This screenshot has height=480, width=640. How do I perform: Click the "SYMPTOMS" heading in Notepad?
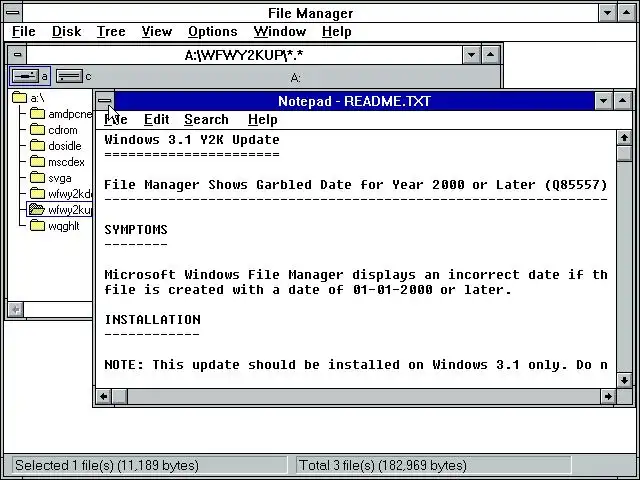tap(136, 230)
